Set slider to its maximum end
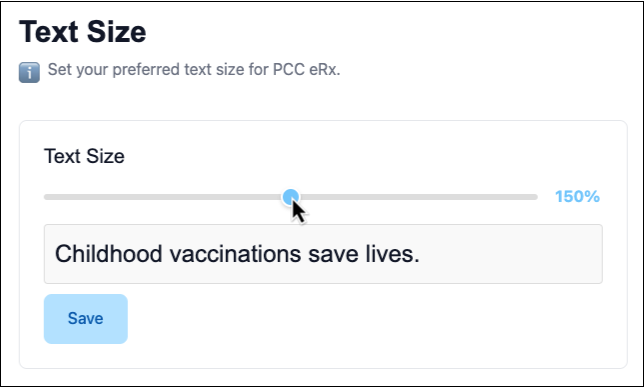 536,197
